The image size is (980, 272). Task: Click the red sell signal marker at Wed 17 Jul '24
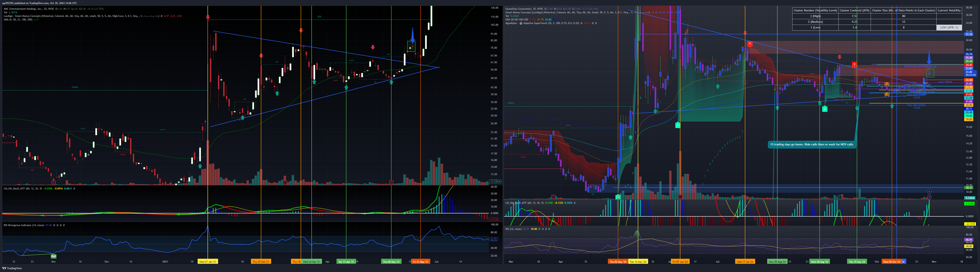click(x=750, y=44)
